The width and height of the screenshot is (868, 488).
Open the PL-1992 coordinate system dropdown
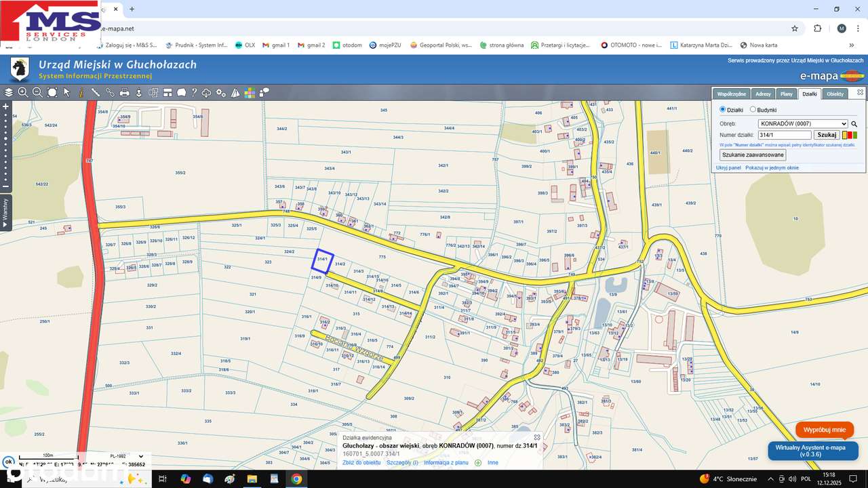tap(127, 456)
